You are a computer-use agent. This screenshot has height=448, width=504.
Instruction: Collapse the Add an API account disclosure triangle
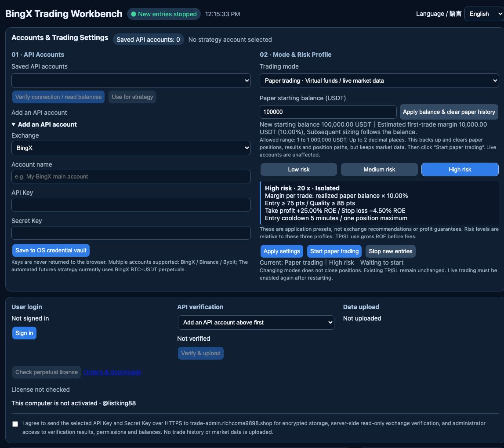click(14, 124)
